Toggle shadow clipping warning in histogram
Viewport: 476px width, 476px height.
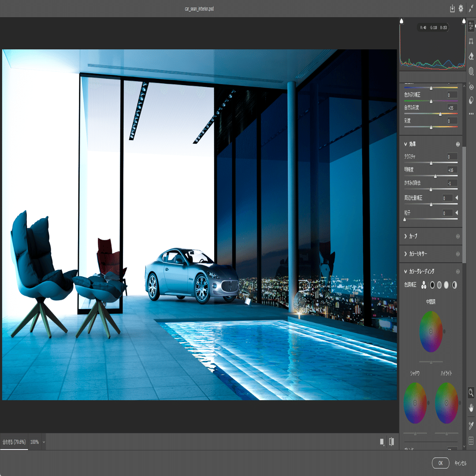point(402,21)
